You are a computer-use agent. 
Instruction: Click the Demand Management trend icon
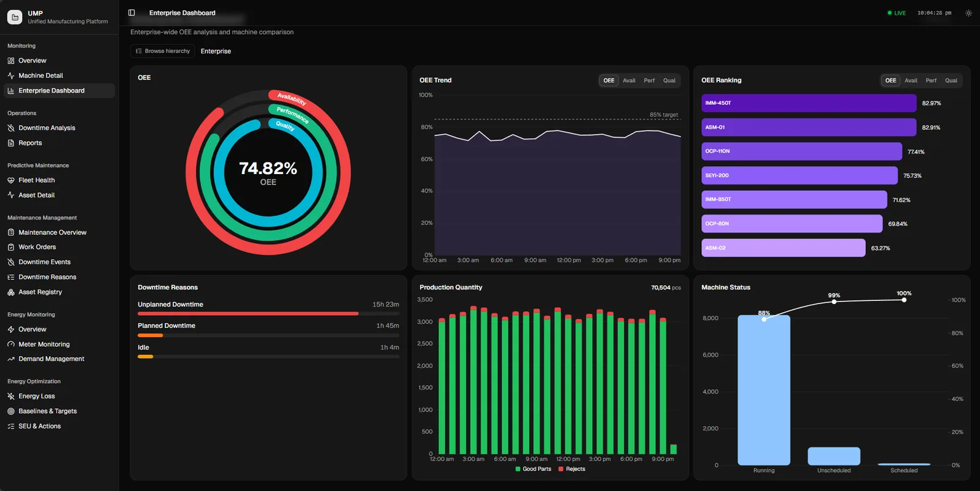click(x=11, y=359)
